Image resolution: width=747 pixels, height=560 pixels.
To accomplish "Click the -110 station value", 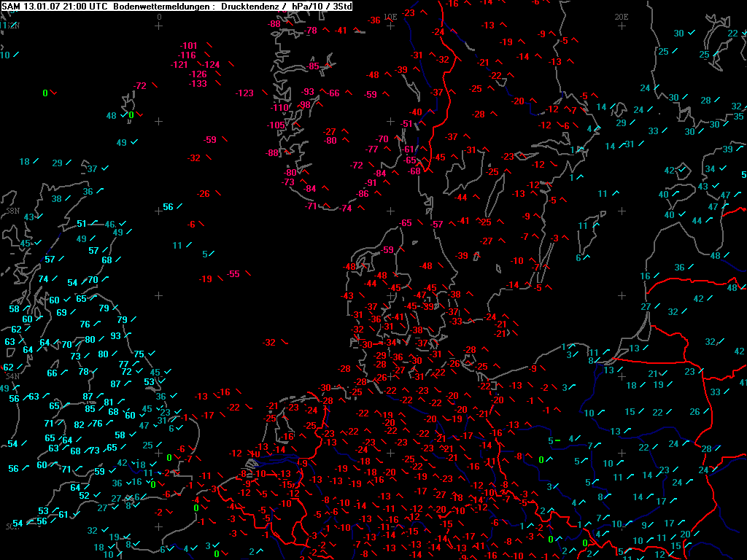I will click(280, 107).
